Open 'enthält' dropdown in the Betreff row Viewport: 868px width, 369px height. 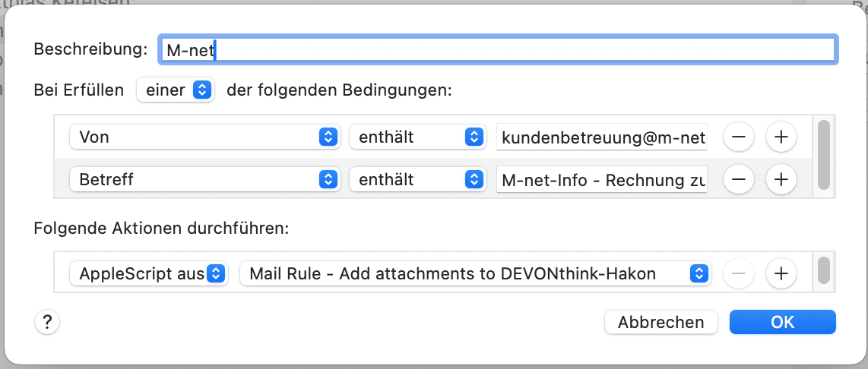[x=417, y=180]
